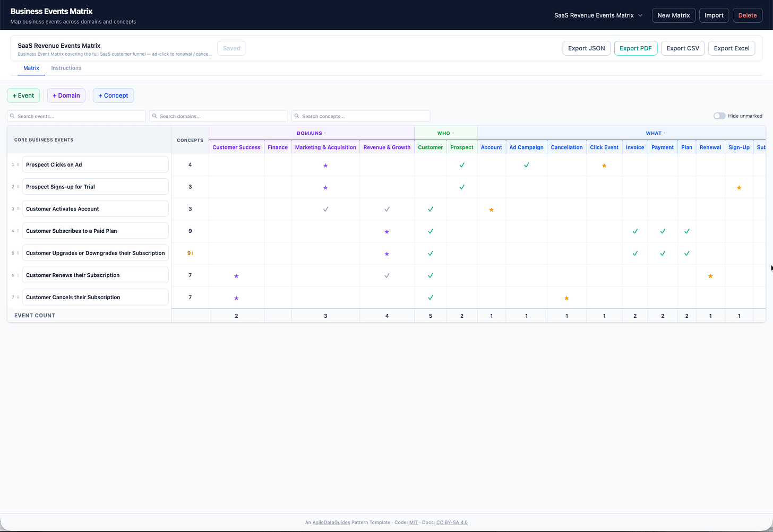Click Customer Success star in Customer Cancels row

[x=236, y=298]
